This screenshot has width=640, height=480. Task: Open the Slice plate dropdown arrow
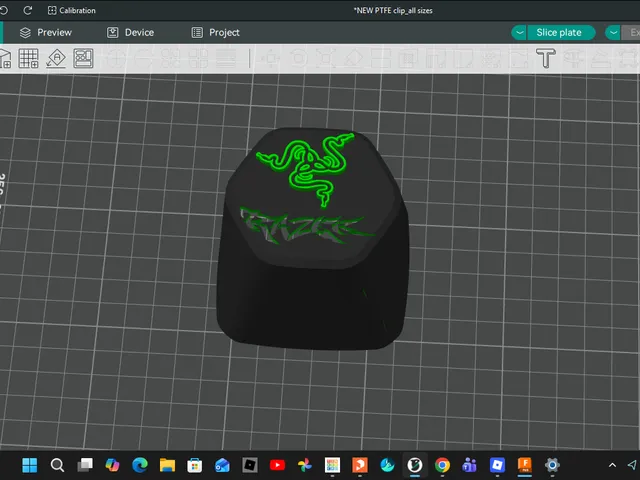[x=519, y=33]
